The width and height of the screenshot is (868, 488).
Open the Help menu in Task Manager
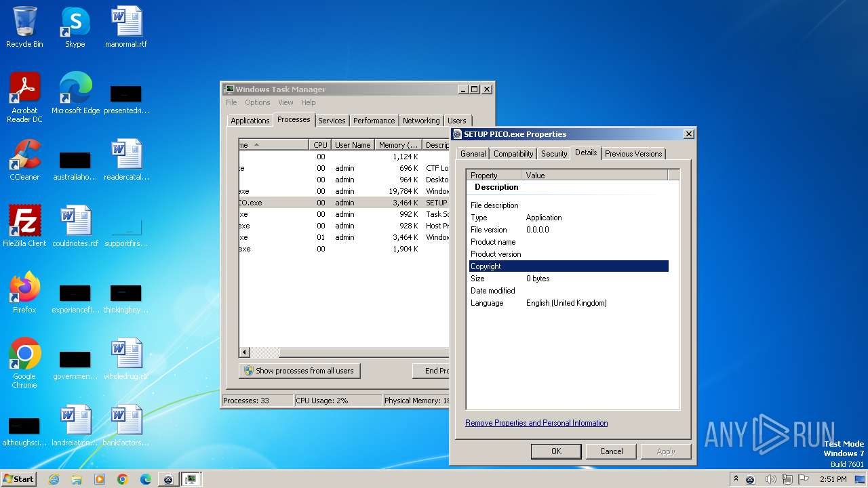309,102
